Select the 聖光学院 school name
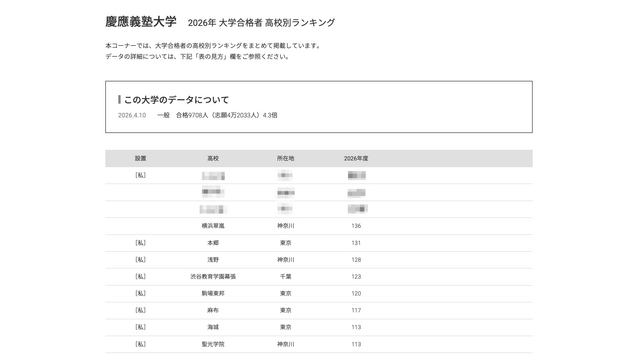 point(213,344)
